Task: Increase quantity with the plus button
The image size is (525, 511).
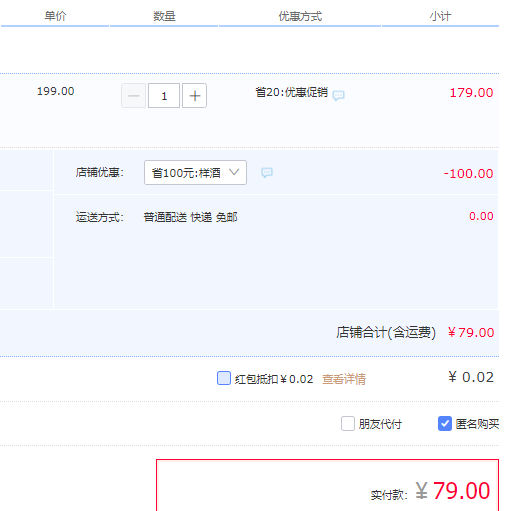Action: click(195, 96)
